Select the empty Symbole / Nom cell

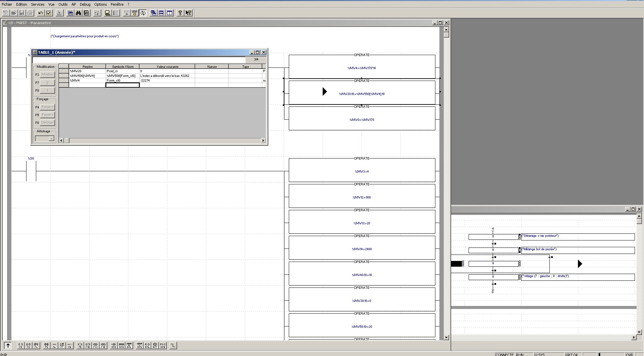click(122, 85)
